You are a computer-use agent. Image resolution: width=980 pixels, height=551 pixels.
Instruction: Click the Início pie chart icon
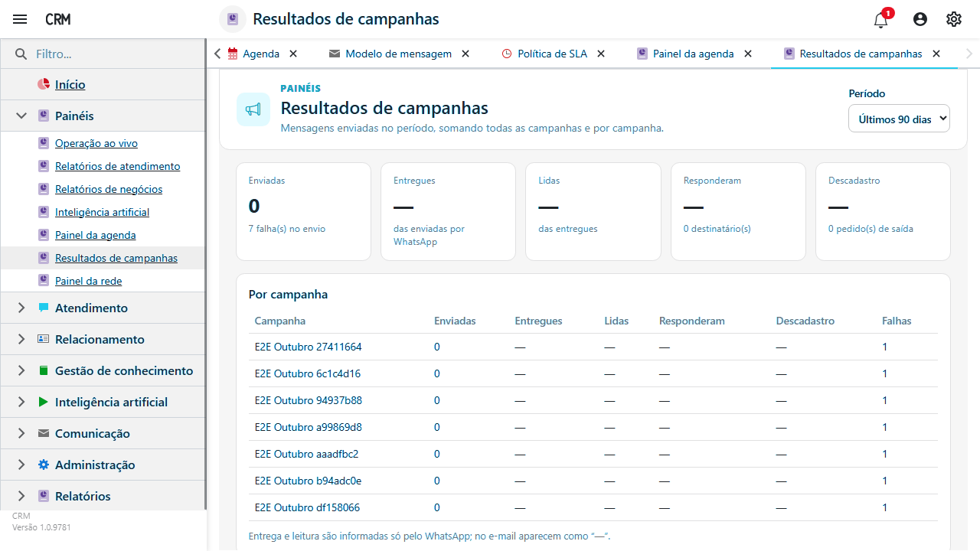(44, 84)
